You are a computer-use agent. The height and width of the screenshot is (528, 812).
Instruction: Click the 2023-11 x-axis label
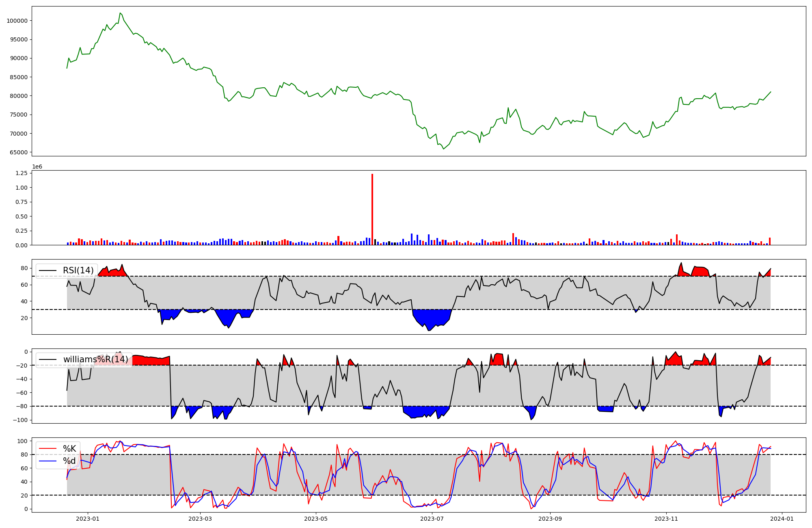click(x=666, y=519)
